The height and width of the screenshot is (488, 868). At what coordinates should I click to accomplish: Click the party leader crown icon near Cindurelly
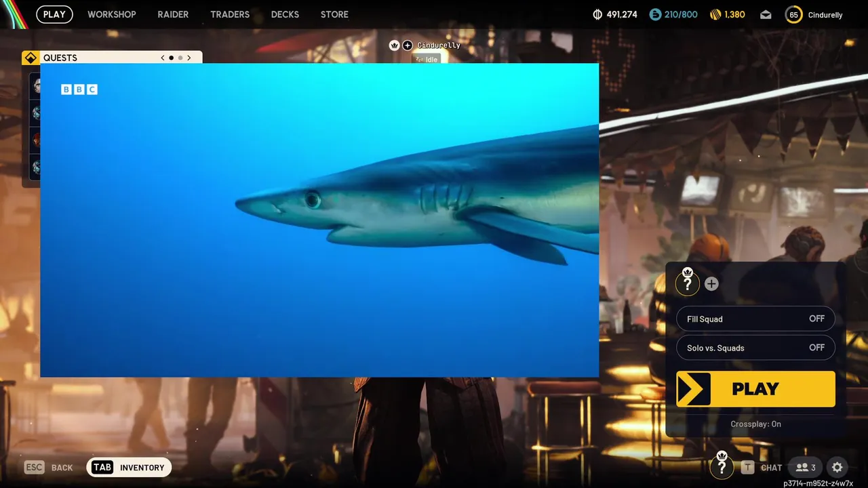(395, 45)
